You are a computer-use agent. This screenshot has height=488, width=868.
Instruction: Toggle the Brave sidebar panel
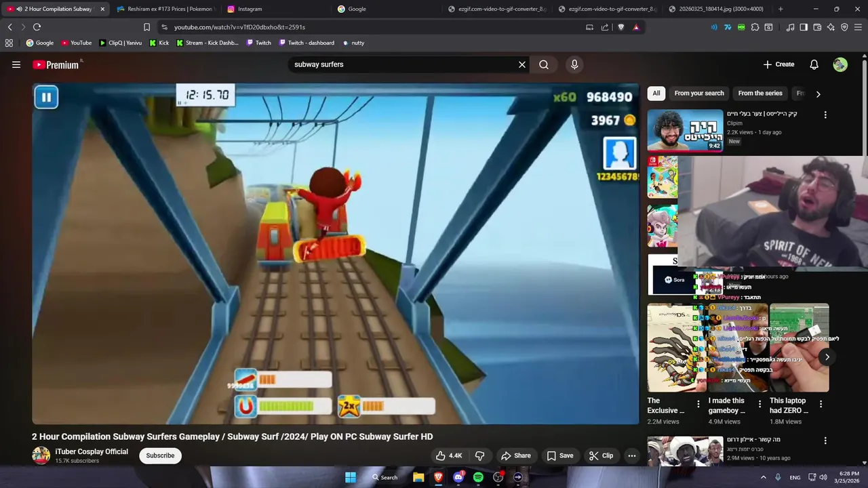click(x=804, y=27)
